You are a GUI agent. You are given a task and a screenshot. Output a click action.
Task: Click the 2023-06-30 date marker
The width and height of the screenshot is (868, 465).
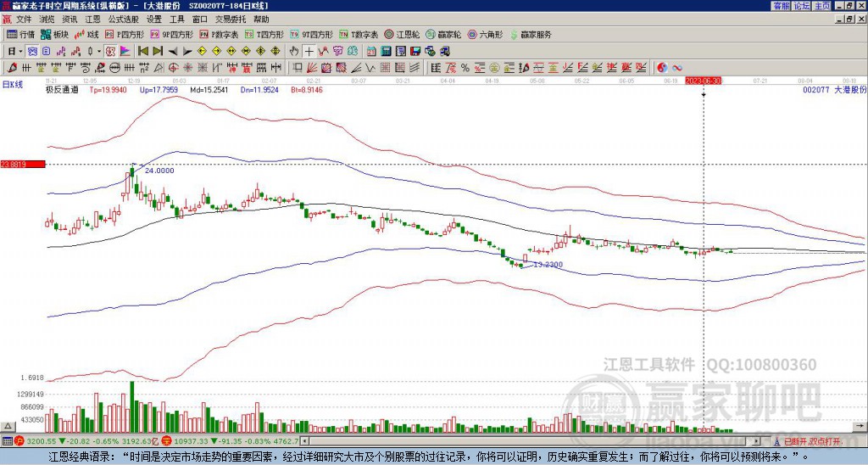(703, 81)
